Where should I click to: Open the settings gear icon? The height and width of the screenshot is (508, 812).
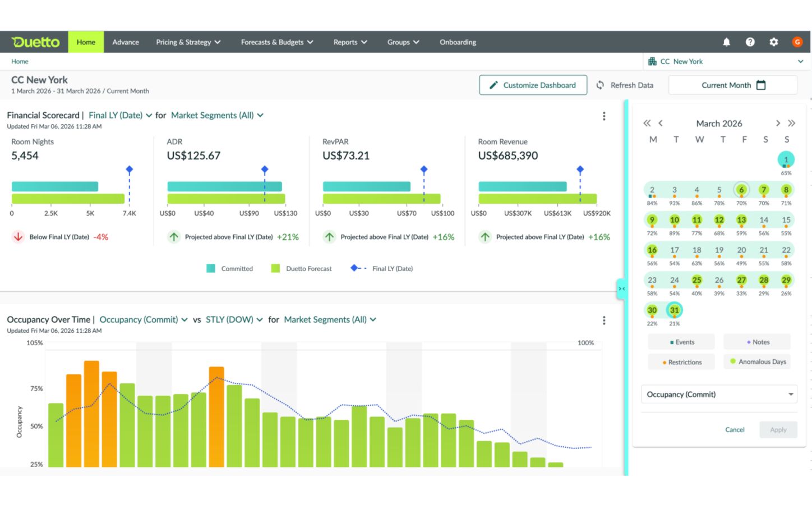coord(773,42)
